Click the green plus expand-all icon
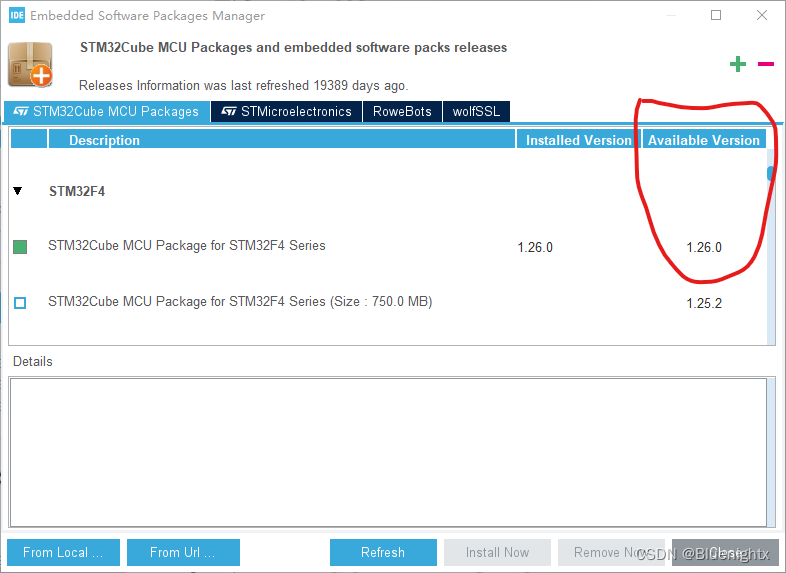The width and height of the screenshot is (786, 573). (x=737, y=64)
